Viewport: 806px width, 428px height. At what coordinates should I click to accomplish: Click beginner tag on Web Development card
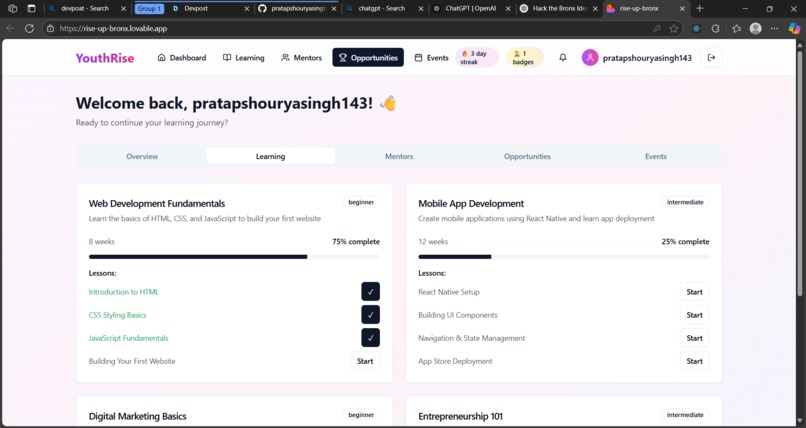[361, 202]
